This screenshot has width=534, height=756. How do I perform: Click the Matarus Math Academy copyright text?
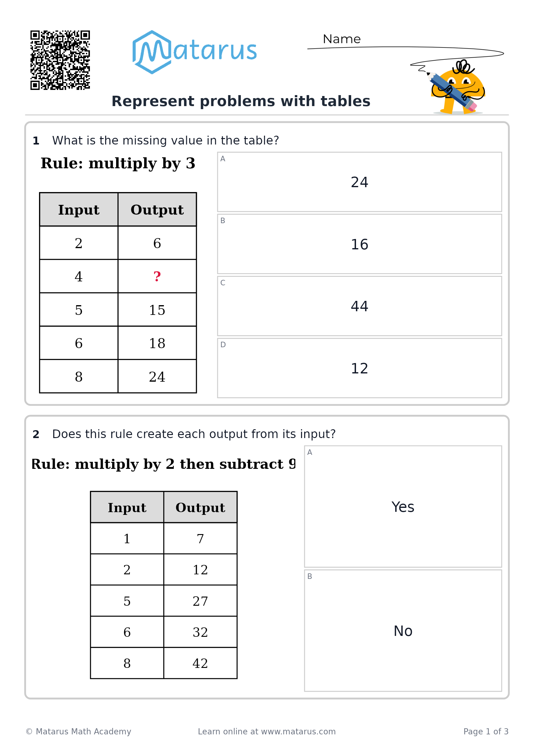(x=78, y=732)
